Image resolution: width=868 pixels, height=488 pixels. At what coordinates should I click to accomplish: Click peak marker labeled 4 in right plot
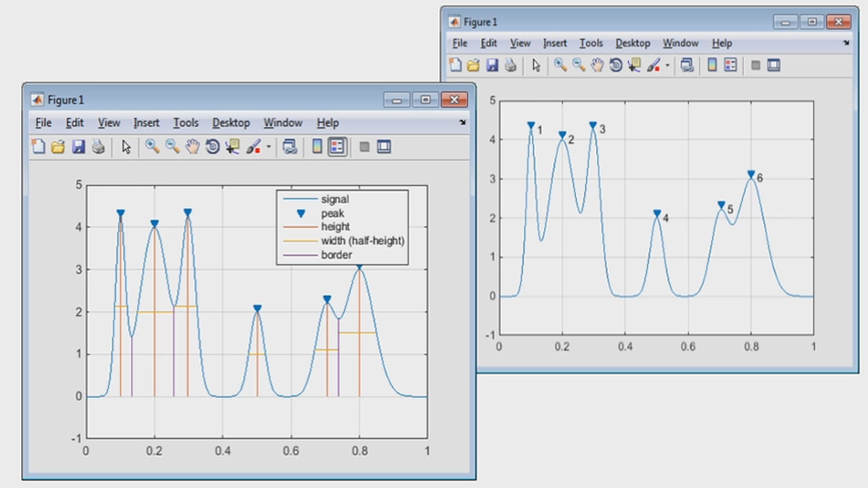click(x=656, y=213)
